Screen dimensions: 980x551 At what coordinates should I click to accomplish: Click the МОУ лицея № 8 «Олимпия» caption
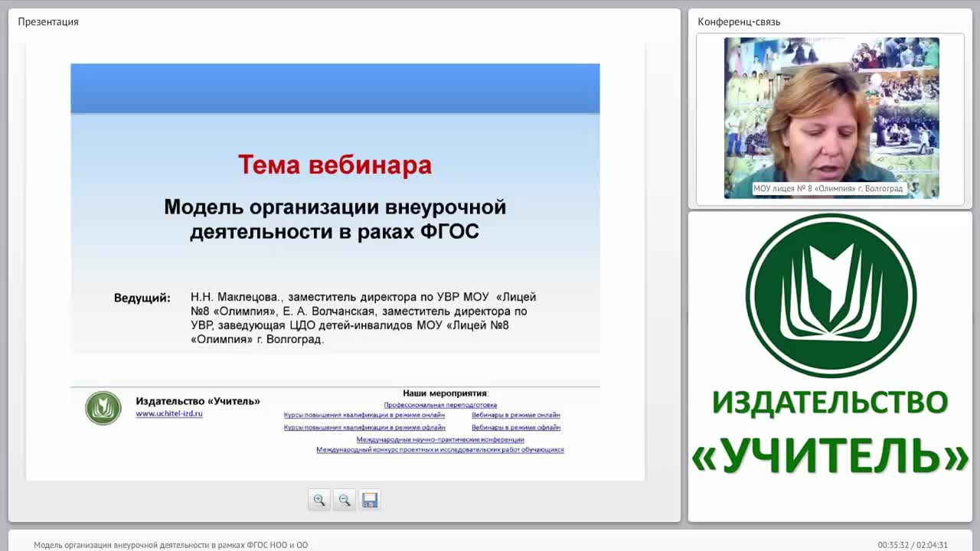click(x=828, y=188)
